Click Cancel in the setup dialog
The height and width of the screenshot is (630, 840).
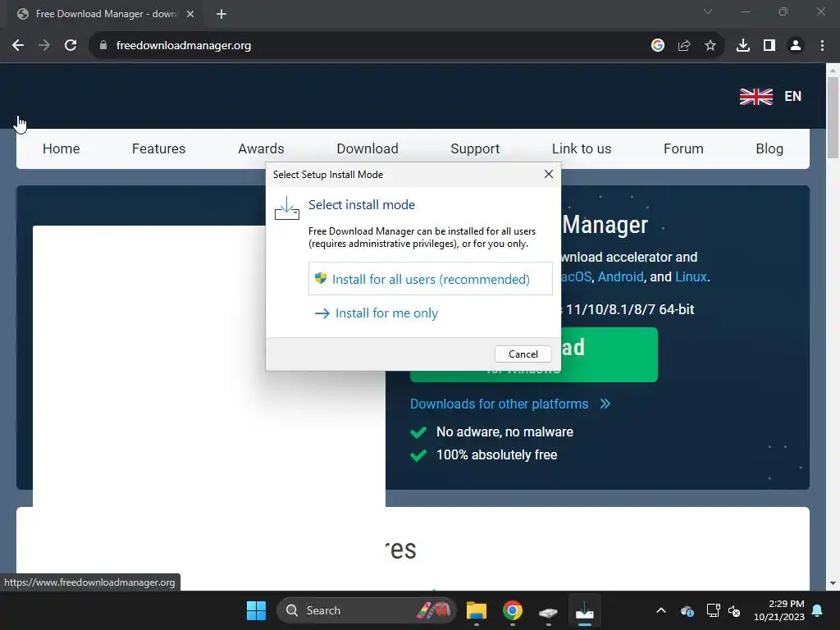coord(523,354)
